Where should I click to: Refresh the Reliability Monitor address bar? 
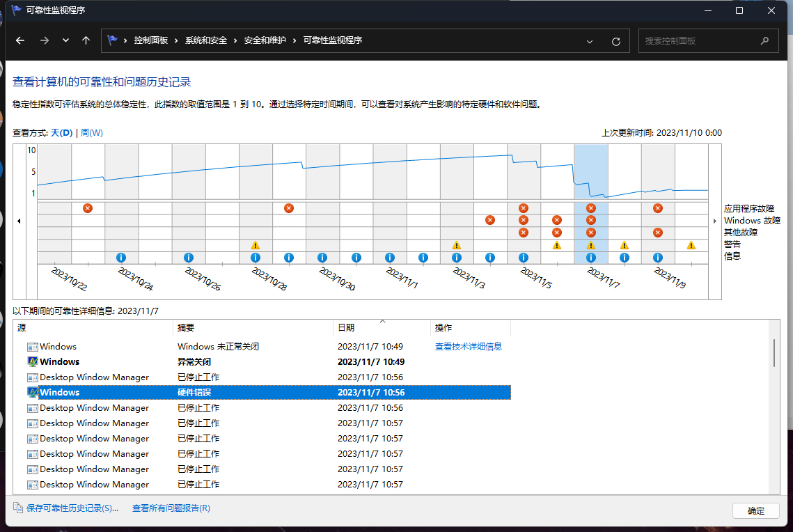tap(616, 42)
